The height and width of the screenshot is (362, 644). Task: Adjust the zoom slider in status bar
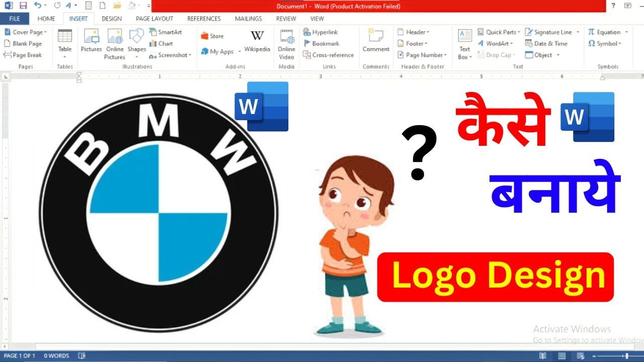[x=627, y=356]
